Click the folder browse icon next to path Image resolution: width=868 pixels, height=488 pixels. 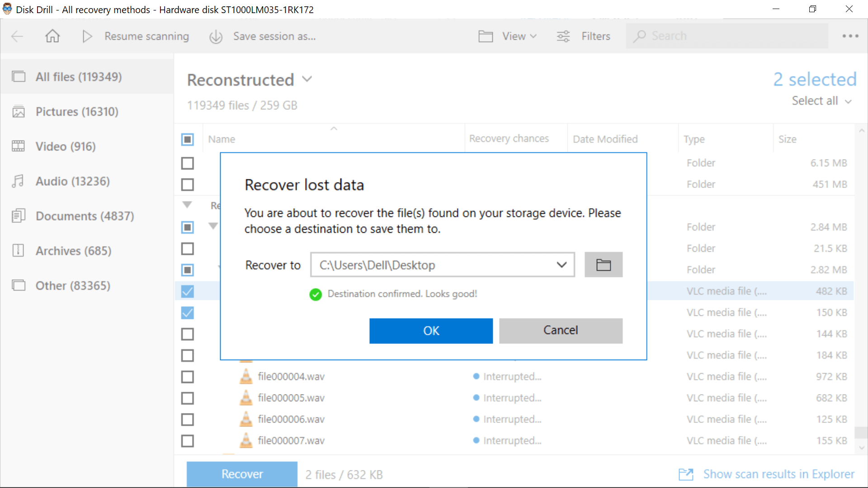[x=604, y=264]
